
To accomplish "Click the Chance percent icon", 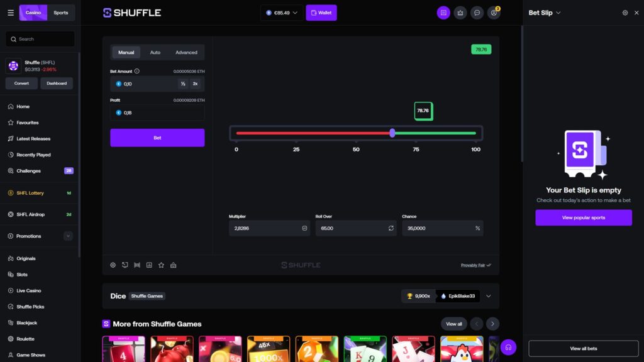I will [478, 228].
